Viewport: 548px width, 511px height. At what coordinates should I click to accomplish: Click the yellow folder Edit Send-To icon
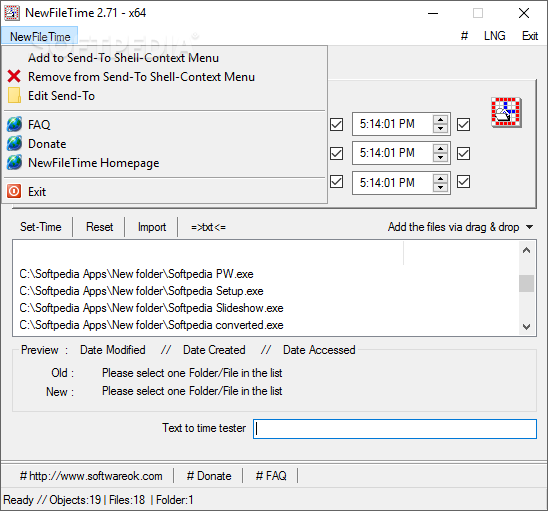14,95
